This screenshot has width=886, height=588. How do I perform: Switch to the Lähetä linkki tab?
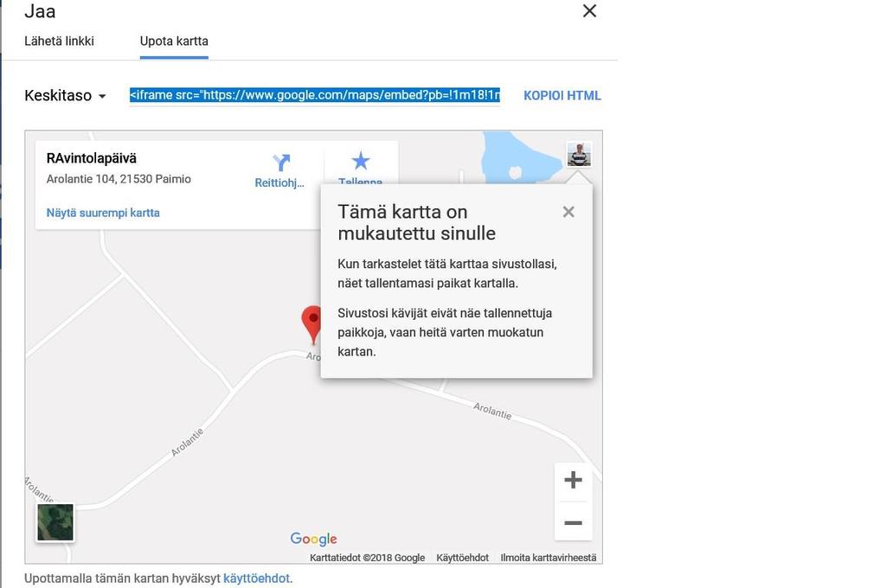coord(59,42)
